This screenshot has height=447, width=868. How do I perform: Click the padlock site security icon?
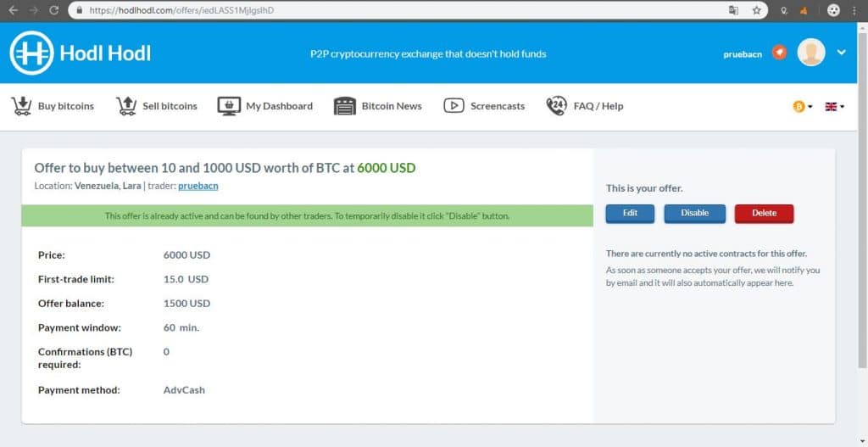(79, 10)
